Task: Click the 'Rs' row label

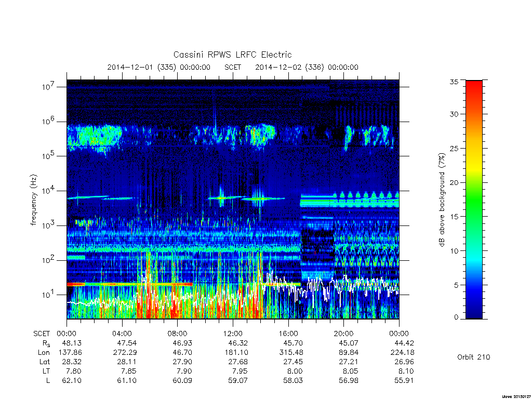Action: (x=46, y=343)
